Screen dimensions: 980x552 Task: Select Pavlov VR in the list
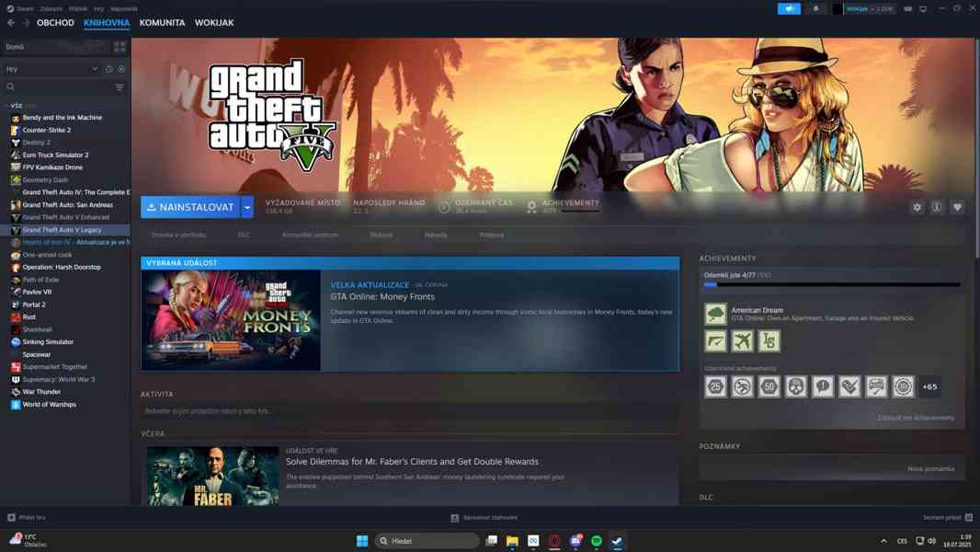(x=37, y=292)
